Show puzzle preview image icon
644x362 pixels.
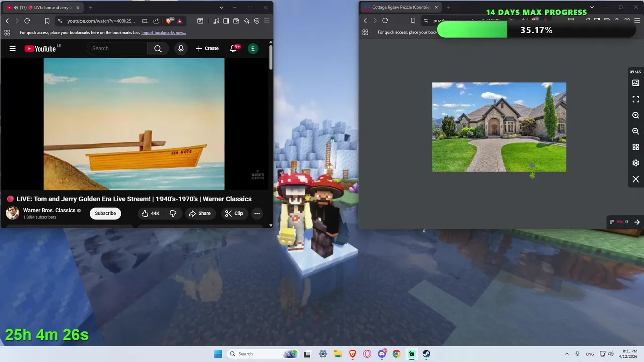point(636,83)
